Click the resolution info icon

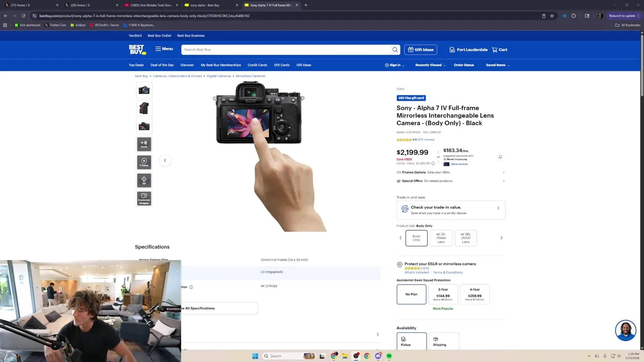191,287
